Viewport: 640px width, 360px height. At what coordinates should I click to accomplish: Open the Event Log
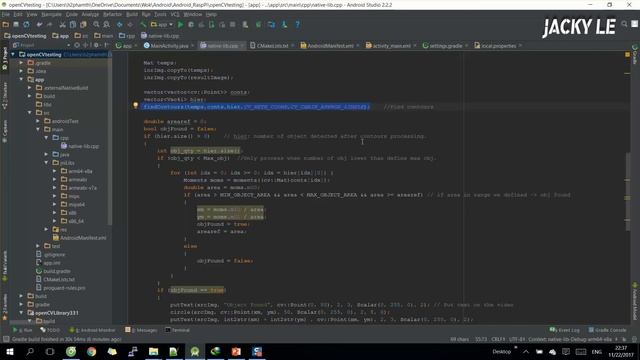click(x=564, y=330)
